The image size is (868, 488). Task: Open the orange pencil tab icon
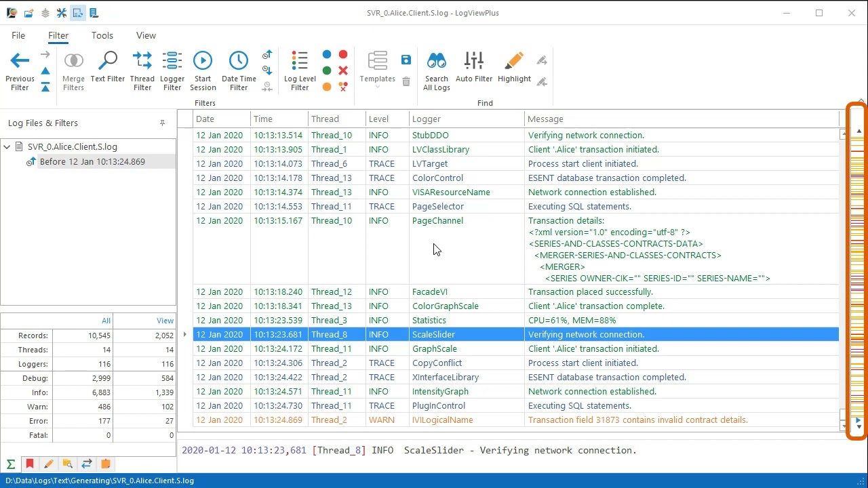[x=48, y=464]
